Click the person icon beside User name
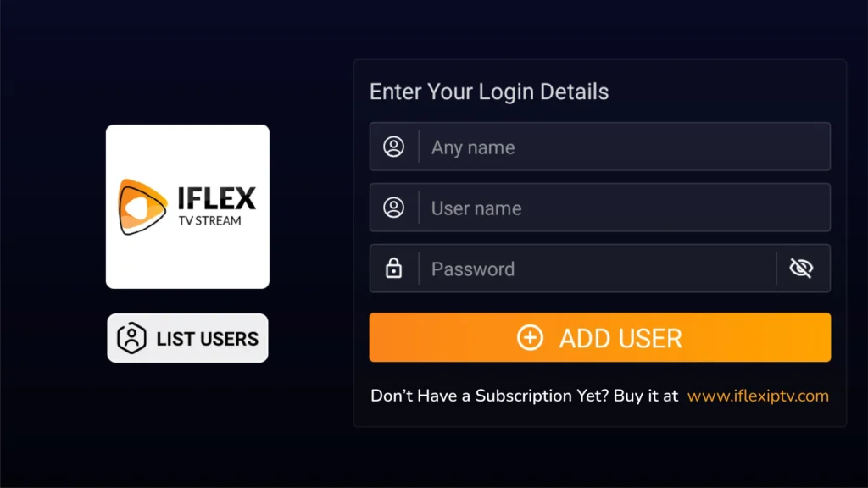Screen dimensions: 868x488 393,207
